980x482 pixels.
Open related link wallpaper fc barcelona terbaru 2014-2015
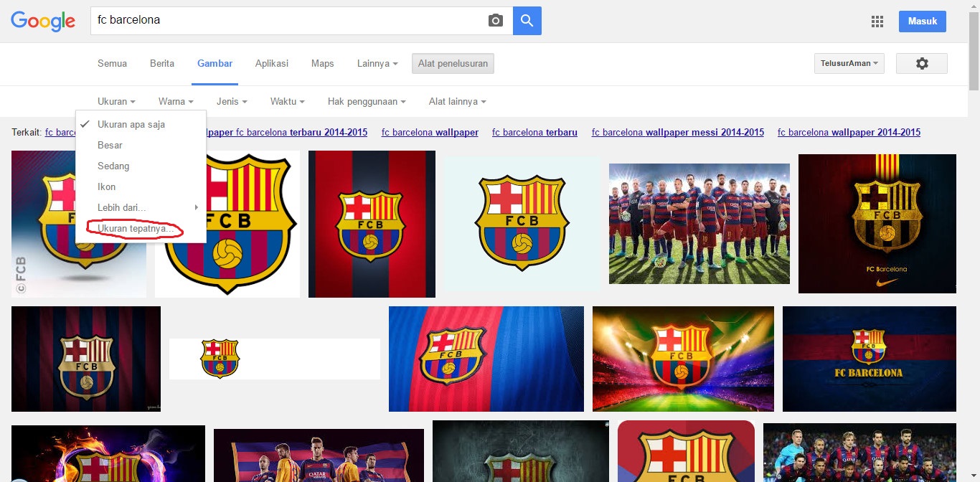tap(287, 132)
